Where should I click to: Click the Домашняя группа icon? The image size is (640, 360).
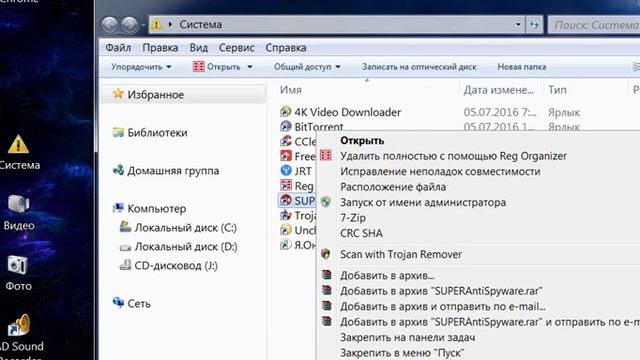tap(118, 170)
